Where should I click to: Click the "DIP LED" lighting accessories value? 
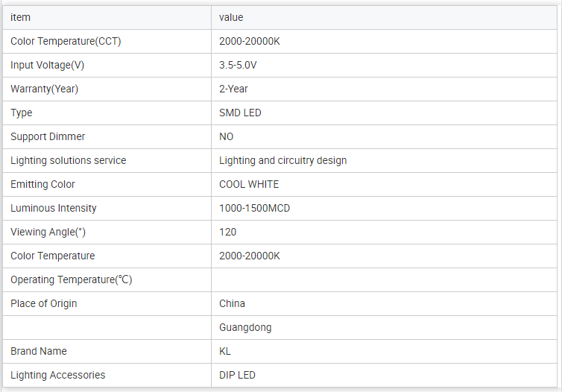[237, 375]
